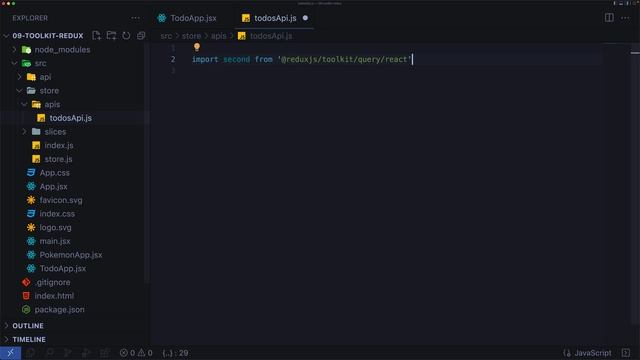Viewport: 640px width, 360px height.
Task: Click the todosApi.js breadcrumb segment
Action: (x=271, y=36)
